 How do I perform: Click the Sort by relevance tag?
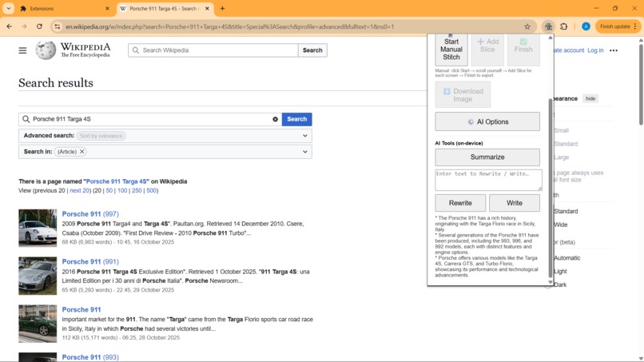point(101,136)
